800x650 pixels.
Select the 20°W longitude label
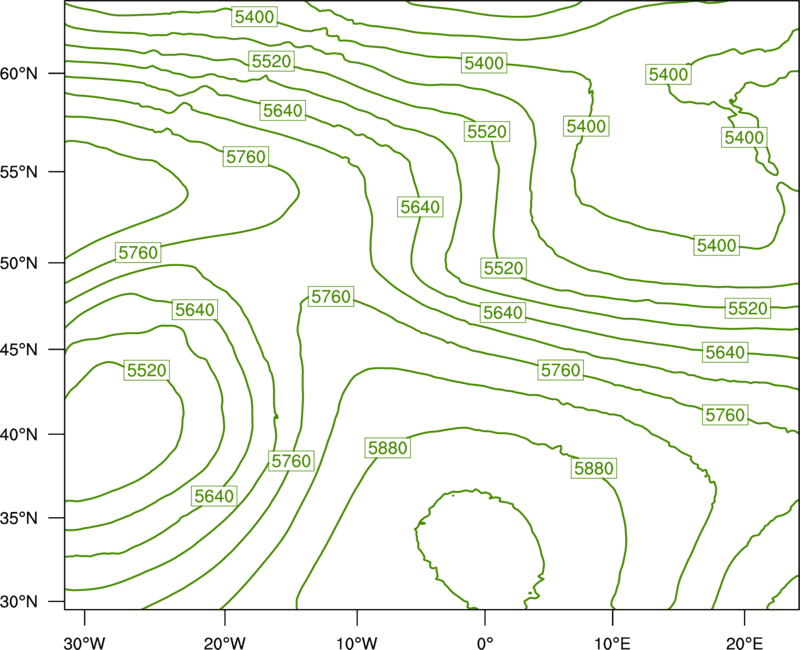(x=225, y=642)
